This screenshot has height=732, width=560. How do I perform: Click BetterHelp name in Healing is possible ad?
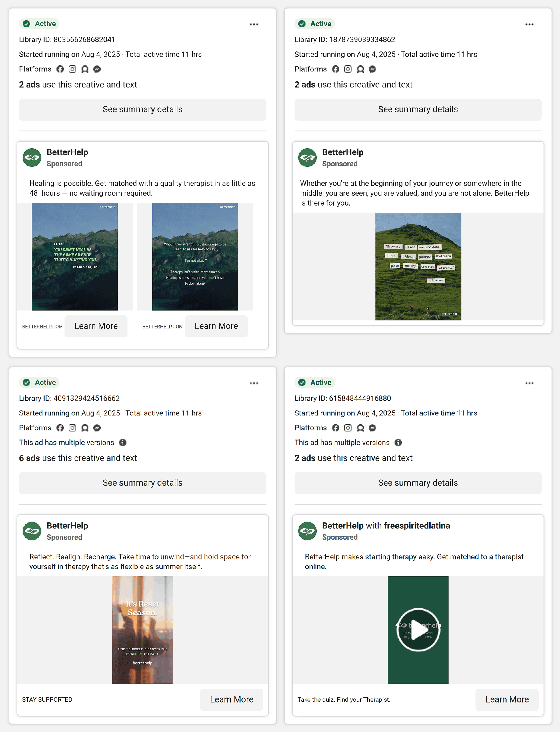pos(67,152)
